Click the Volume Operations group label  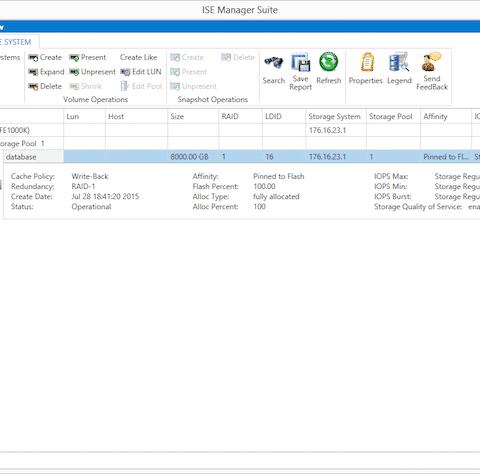click(95, 99)
